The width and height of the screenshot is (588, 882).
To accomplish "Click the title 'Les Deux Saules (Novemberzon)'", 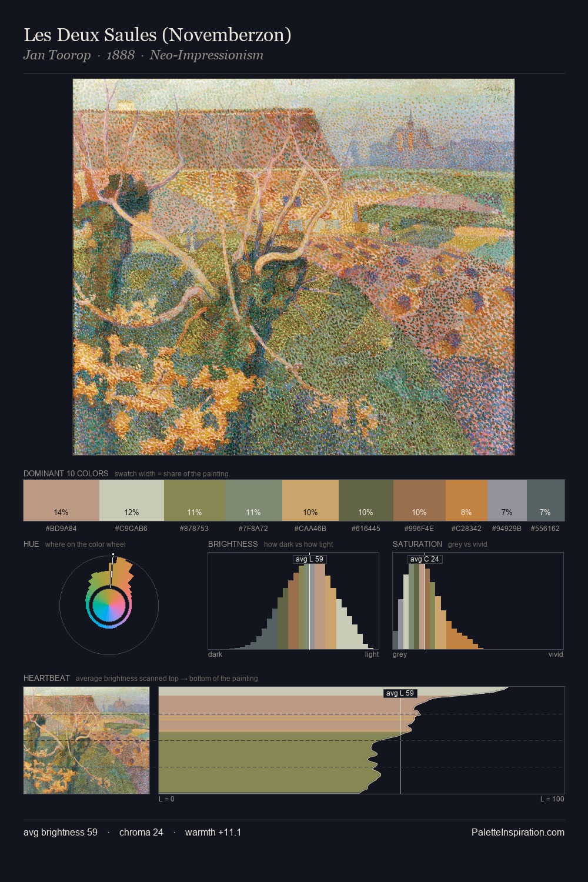I will [158, 35].
